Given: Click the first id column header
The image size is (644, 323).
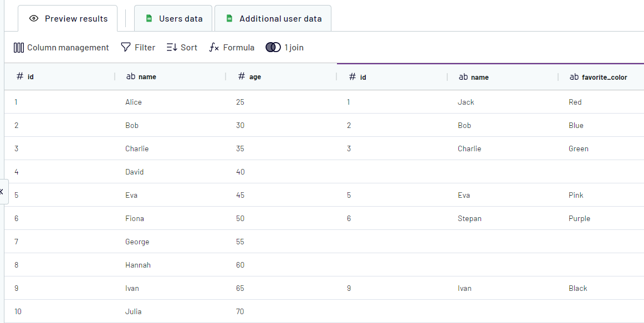Looking at the screenshot, I should coord(30,77).
